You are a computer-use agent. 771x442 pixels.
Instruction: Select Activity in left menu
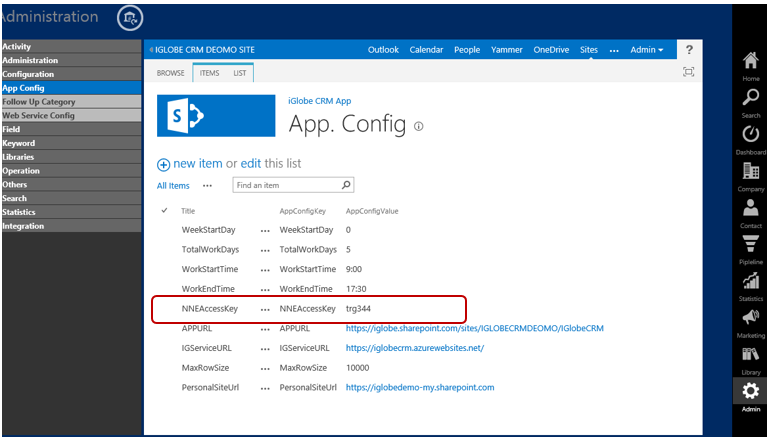pos(71,46)
